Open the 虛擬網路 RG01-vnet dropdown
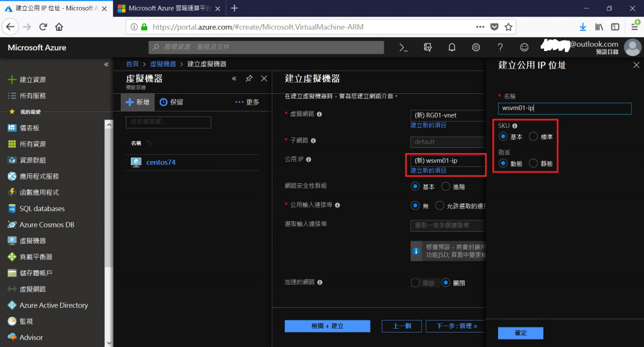The width and height of the screenshot is (644, 347). (x=448, y=115)
